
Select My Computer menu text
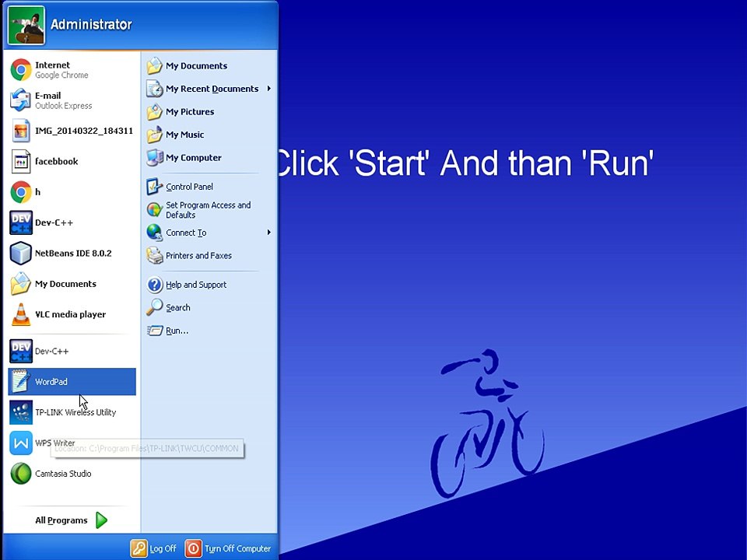pyautogui.click(x=194, y=158)
